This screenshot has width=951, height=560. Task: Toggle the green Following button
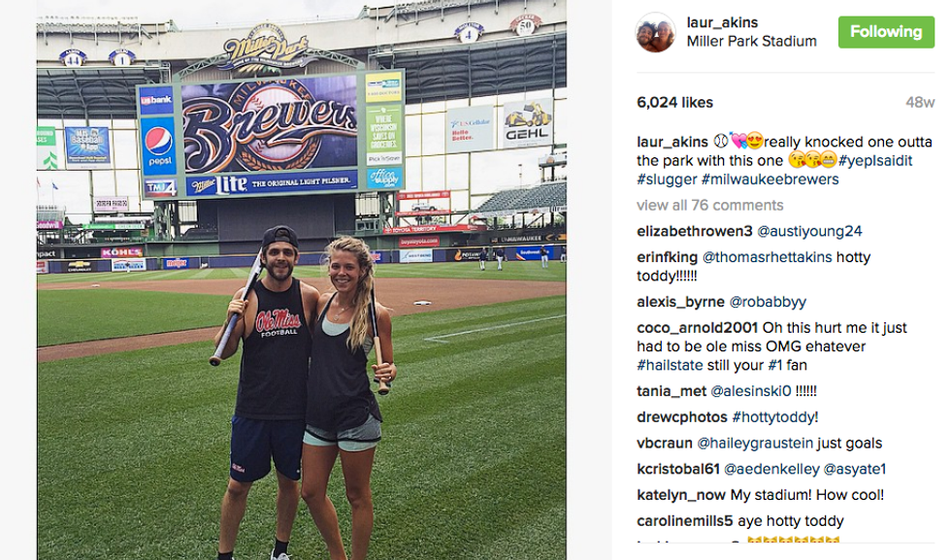(x=886, y=32)
